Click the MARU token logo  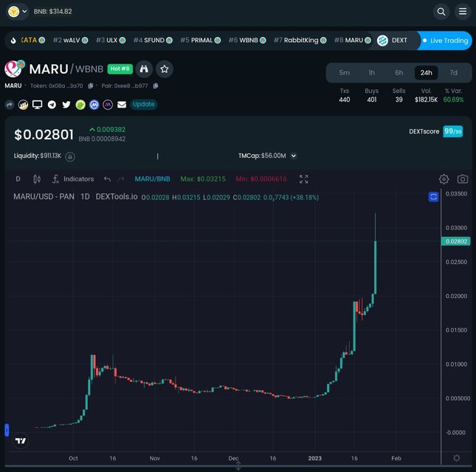[x=14, y=69]
